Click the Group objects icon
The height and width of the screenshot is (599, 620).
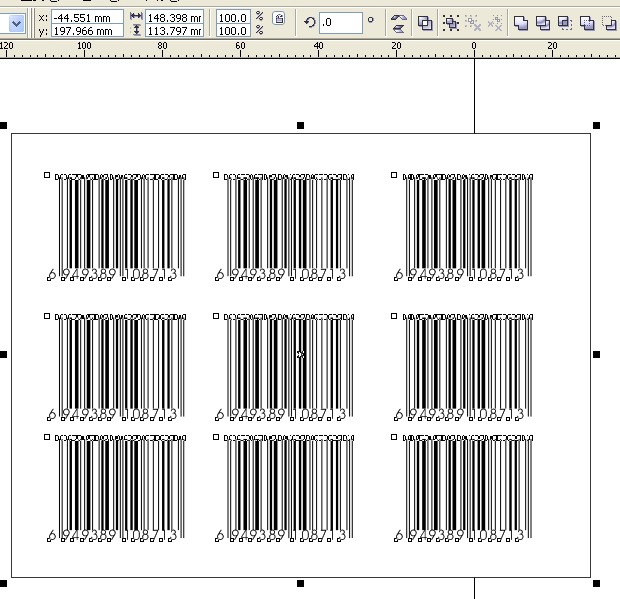[451, 22]
